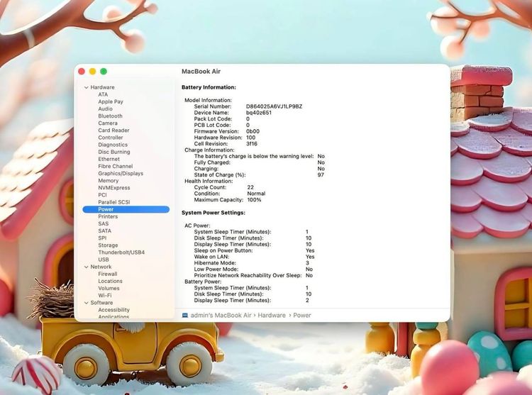
Task: Click Maximum Capacity value 100%
Action: click(254, 200)
